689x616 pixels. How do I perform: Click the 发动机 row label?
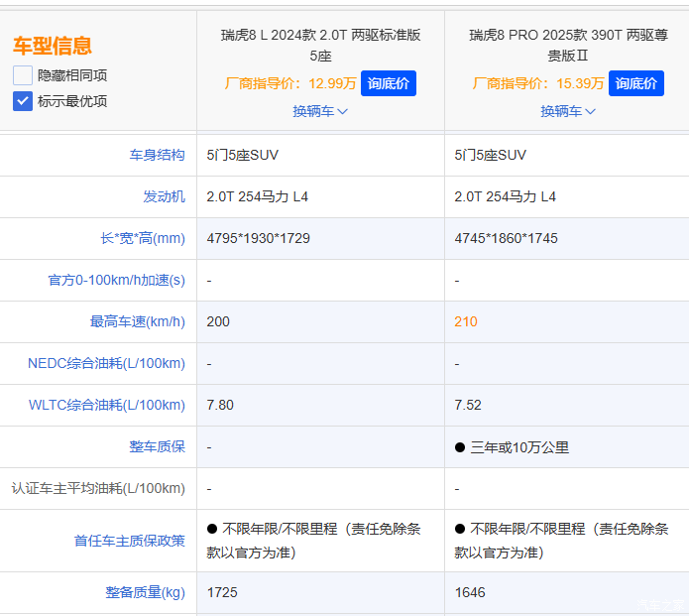[164, 196]
